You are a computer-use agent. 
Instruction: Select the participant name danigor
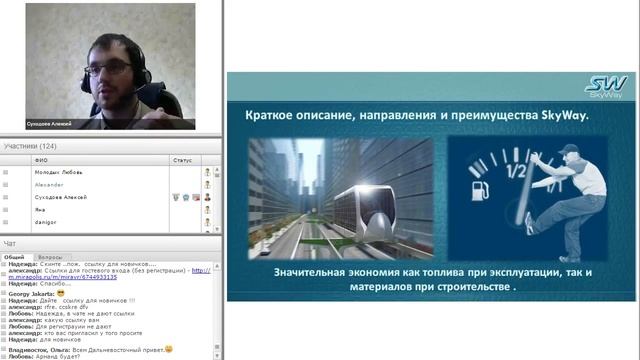[45, 222]
